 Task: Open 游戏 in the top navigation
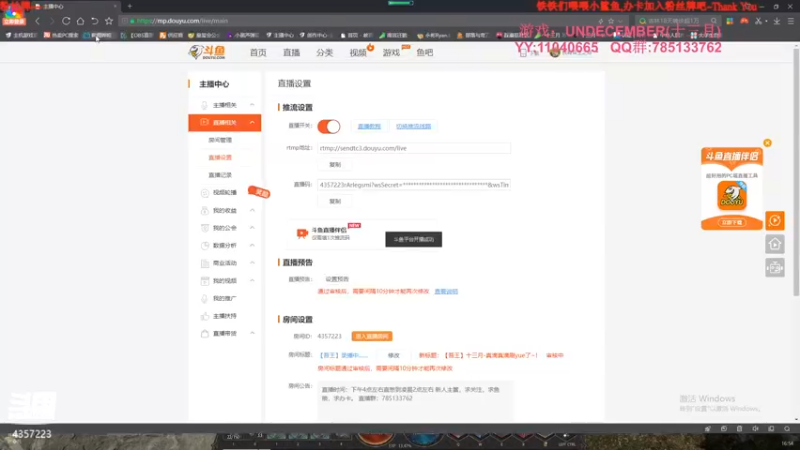click(391, 53)
